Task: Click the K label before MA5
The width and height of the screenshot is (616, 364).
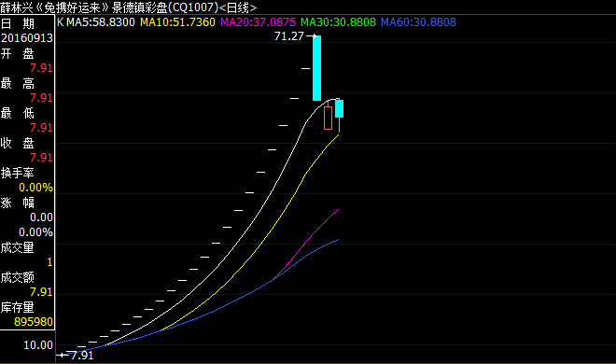Action: click(60, 22)
